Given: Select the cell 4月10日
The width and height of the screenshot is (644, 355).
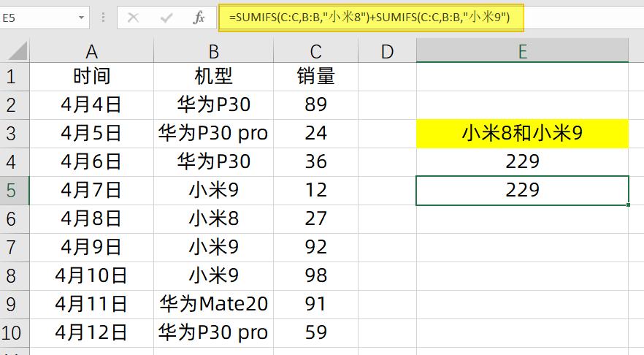Looking at the screenshot, I should pos(91,275).
